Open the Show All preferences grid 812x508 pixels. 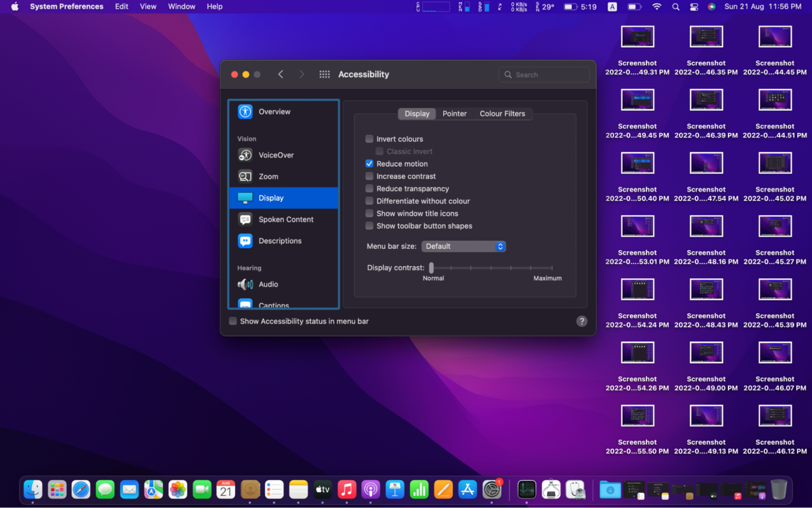click(x=325, y=74)
